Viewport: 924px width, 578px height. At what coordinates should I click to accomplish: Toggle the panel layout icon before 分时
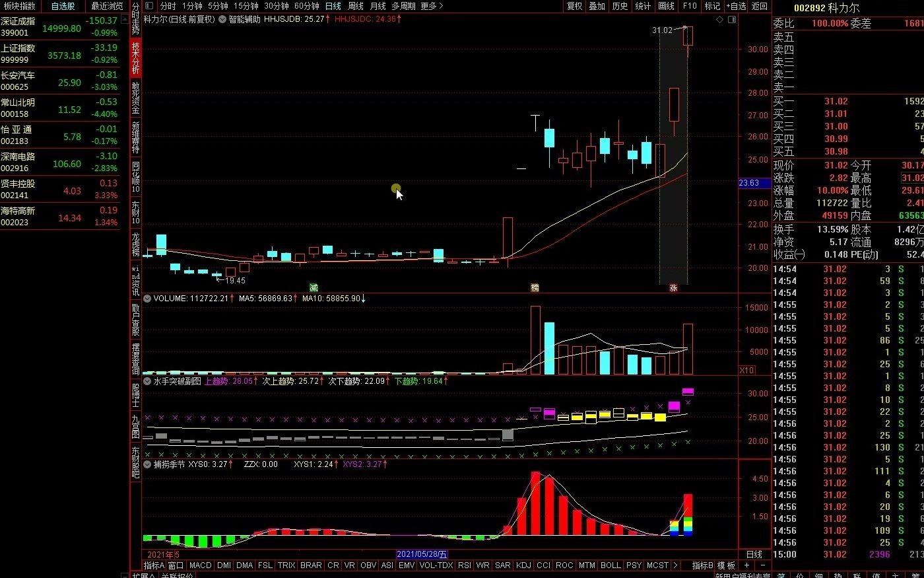click(x=149, y=6)
